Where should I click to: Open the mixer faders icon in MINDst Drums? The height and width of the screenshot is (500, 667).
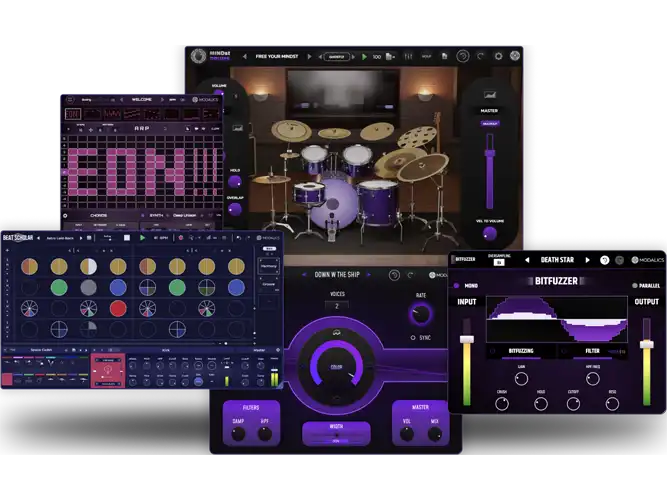(x=408, y=57)
